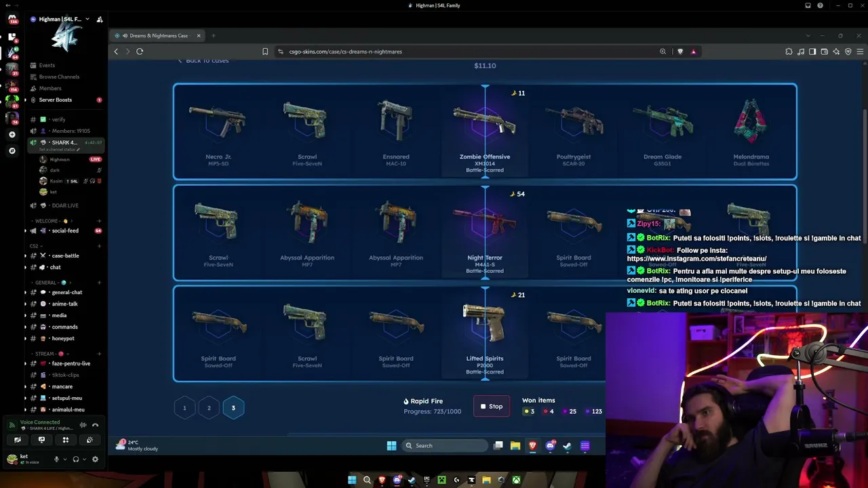The image size is (868, 488).
Task: Open the server invite people icon
Action: point(100,20)
